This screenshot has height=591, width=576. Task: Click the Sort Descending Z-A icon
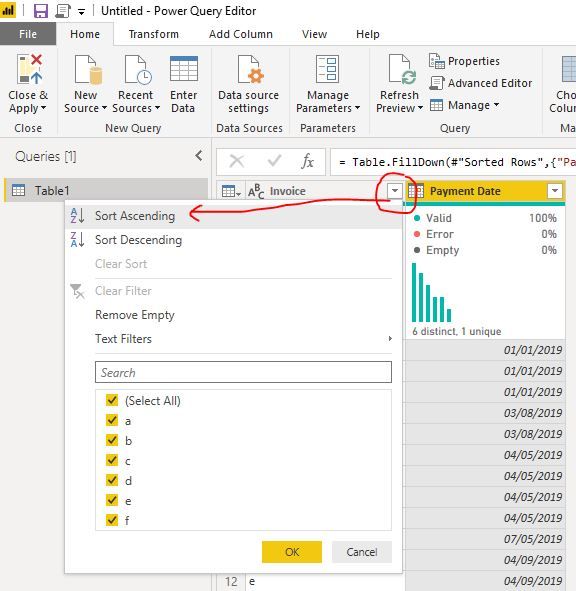click(77, 240)
